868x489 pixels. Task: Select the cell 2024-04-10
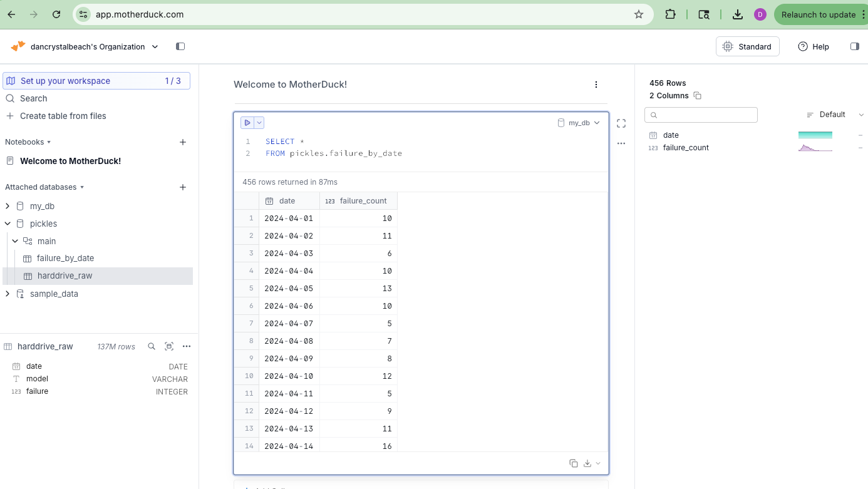289,376
